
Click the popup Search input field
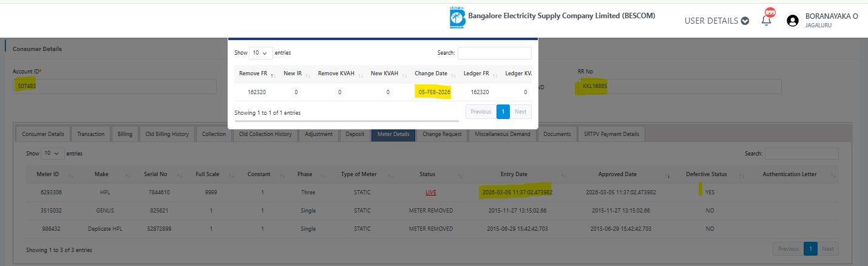click(494, 53)
